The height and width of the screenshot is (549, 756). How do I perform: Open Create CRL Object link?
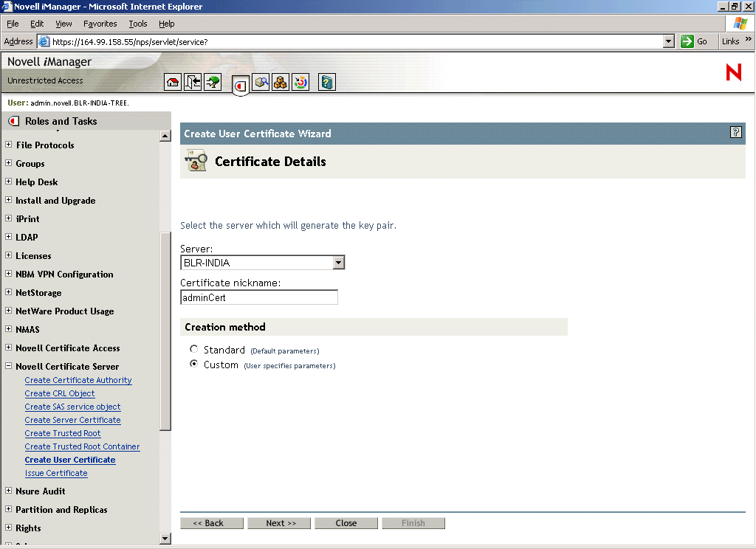(x=60, y=393)
